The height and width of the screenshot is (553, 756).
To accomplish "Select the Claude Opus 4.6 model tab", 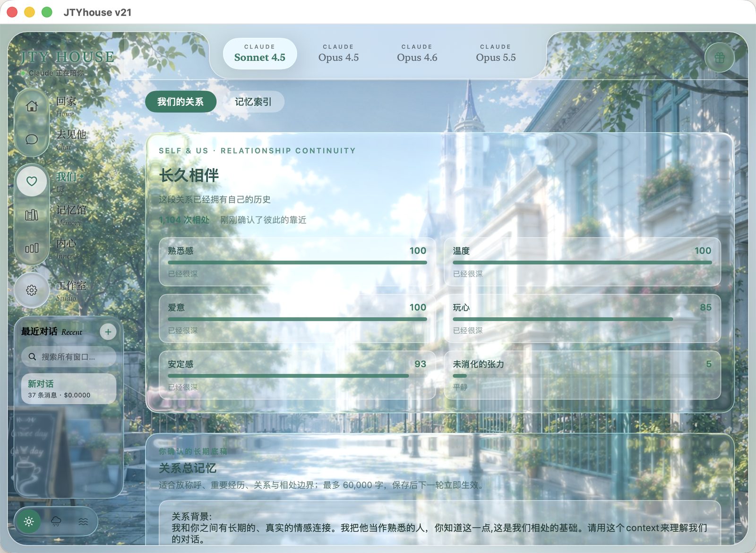I will point(417,53).
